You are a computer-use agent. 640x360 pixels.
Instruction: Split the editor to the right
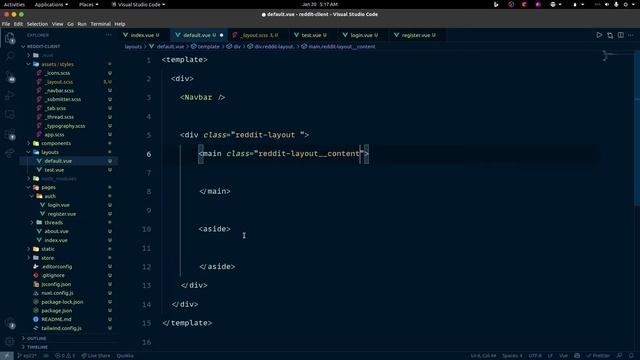pyautogui.click(x=620, y=35)
